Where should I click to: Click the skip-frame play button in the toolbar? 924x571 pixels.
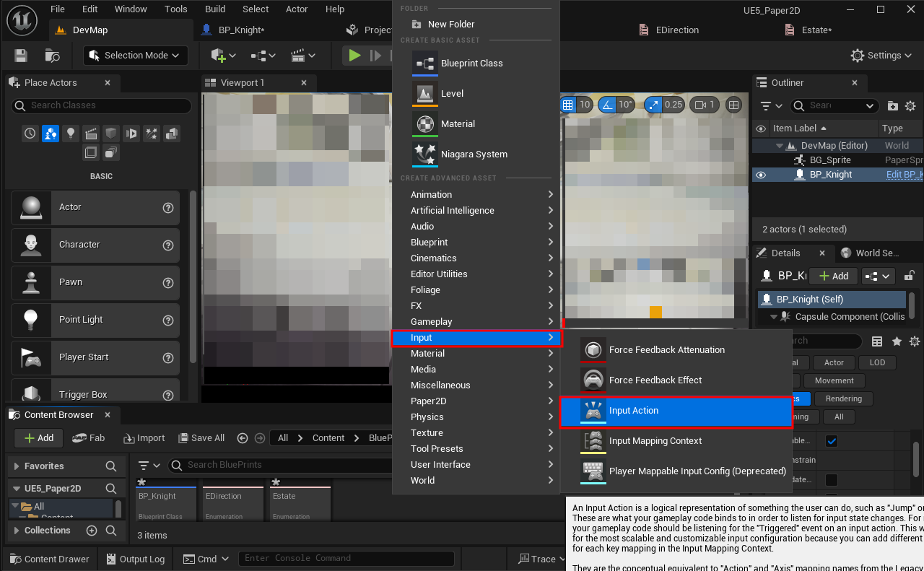(375, 56)
